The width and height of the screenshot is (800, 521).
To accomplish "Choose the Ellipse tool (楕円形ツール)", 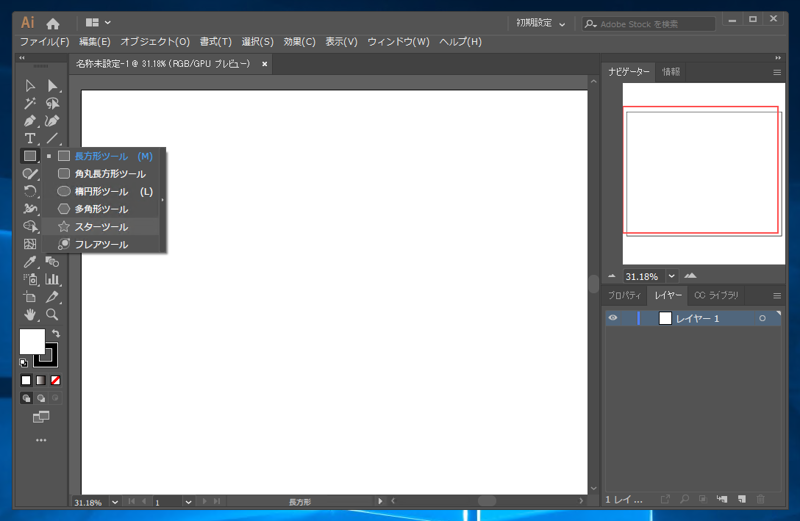I will [x=100, y=191].
